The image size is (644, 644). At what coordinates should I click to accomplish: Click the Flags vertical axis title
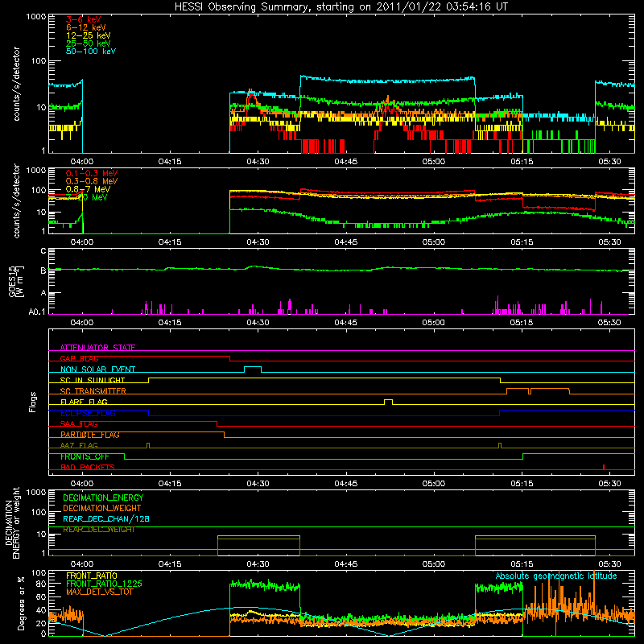[33, 402]
